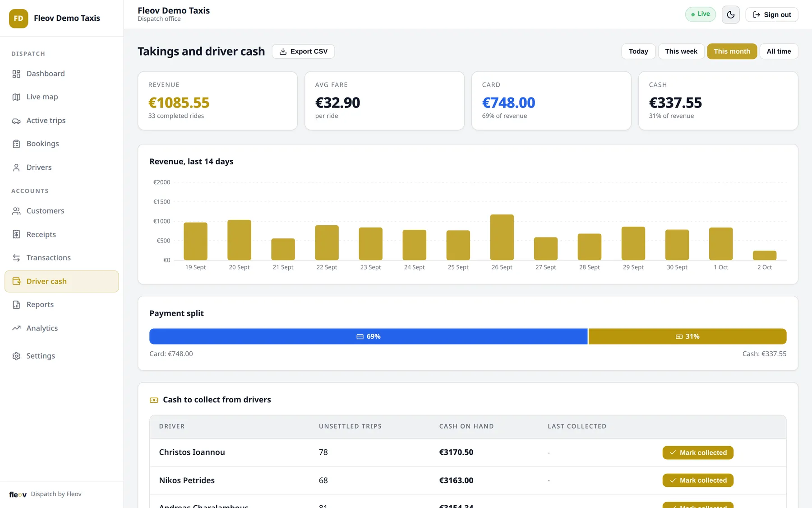Click the Live map icon

[x=16, y=97]
